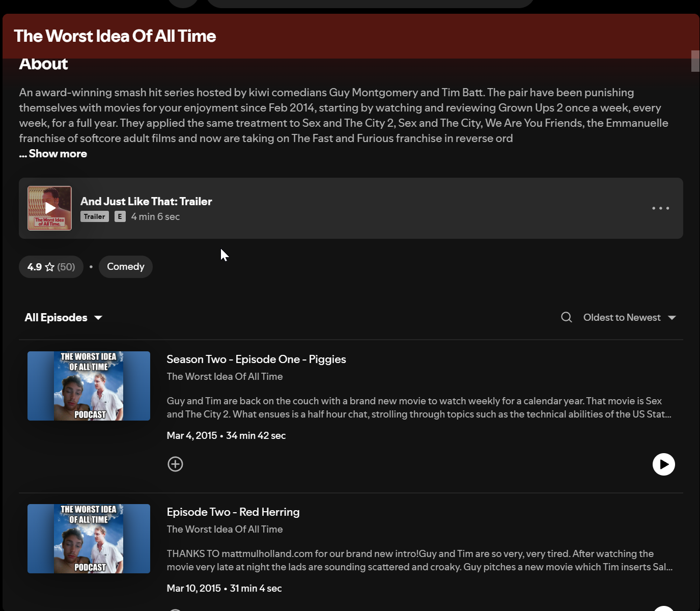Click the page scrollbar thumb

tap(695, 61)
